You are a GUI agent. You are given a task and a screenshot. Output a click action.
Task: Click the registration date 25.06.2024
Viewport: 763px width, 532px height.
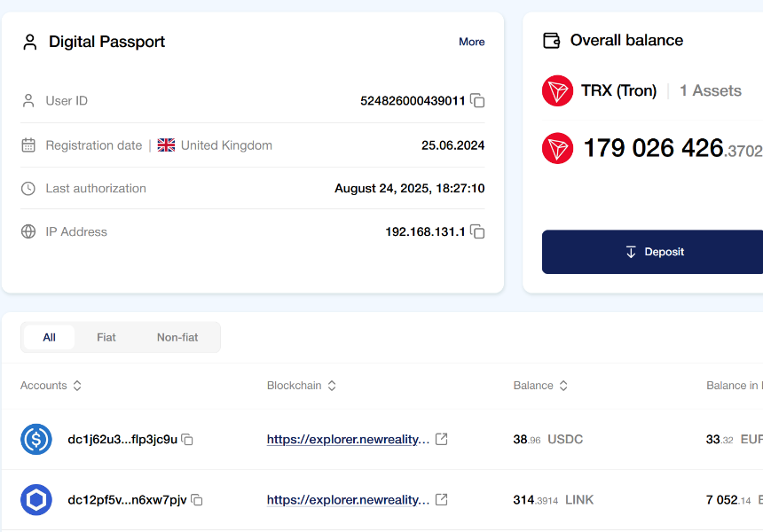(x=452, y=145)
